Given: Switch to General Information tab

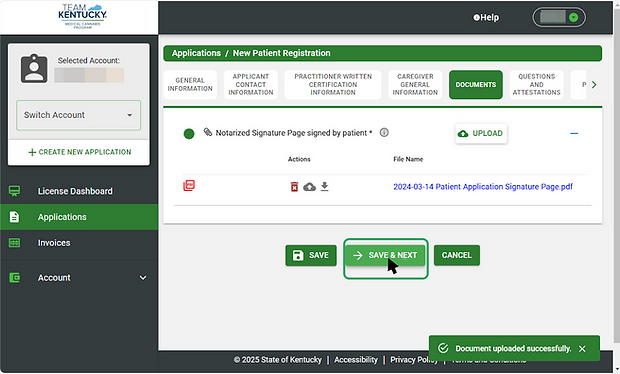Looking at the screenshot, I should [190, 85].
